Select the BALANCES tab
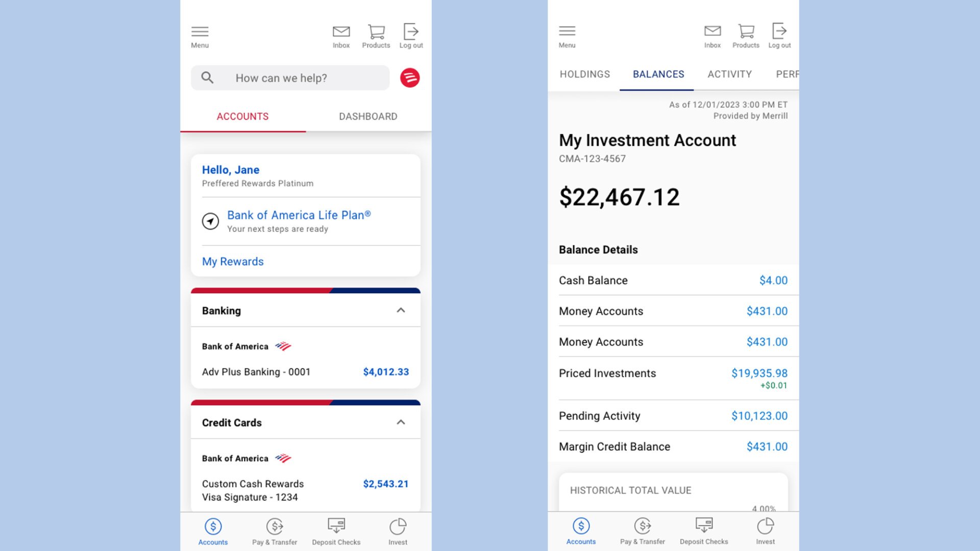 (x=658, y=74)
